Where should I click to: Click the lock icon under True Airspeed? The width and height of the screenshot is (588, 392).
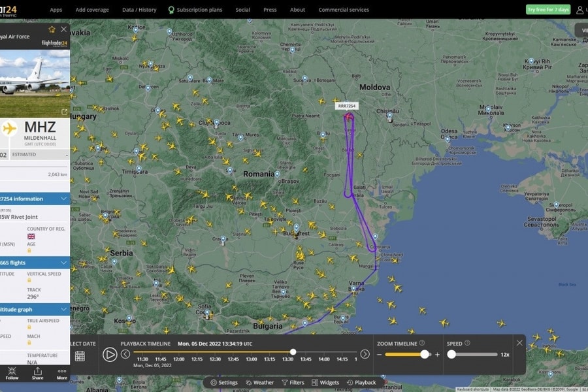(x=29, y=327)
